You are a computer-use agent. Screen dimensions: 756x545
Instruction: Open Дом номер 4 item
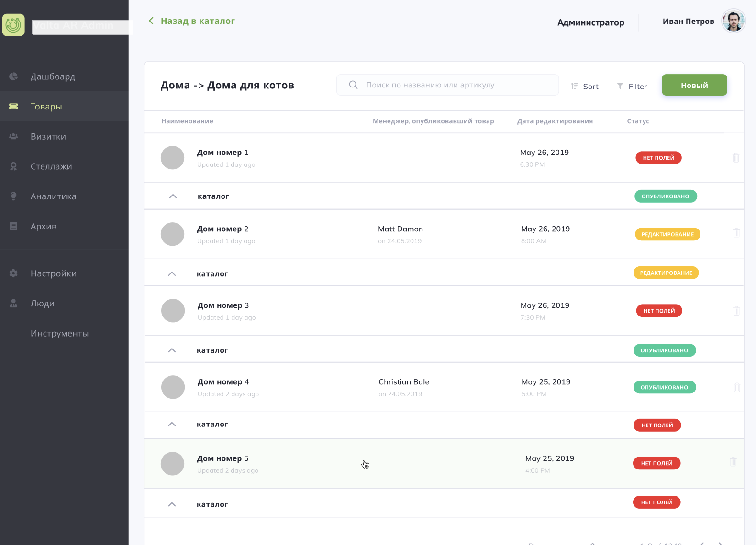point(223,382)
